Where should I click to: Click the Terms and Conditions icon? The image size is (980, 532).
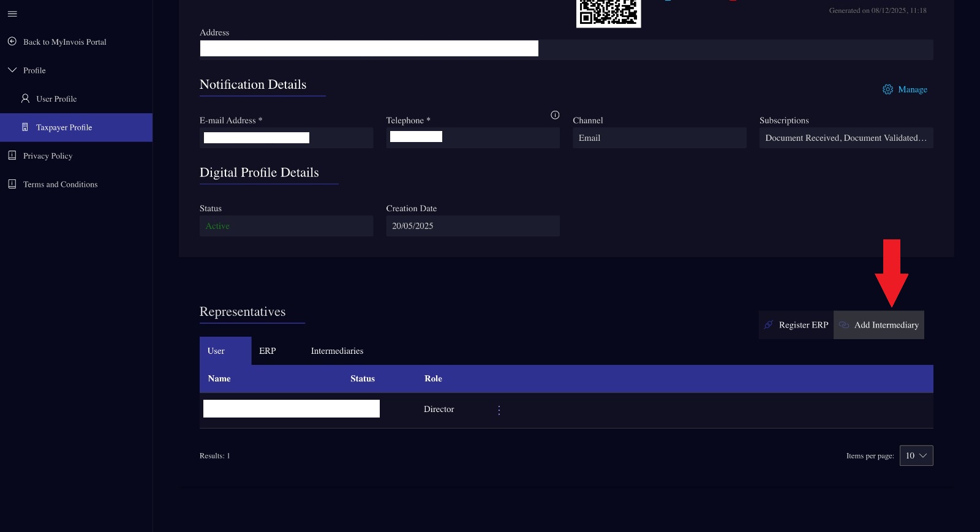12,184
